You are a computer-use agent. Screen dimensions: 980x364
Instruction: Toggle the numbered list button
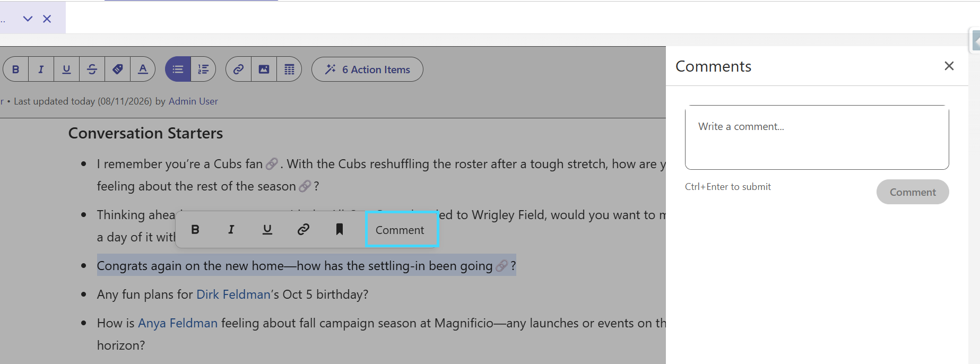coord(203,70)
